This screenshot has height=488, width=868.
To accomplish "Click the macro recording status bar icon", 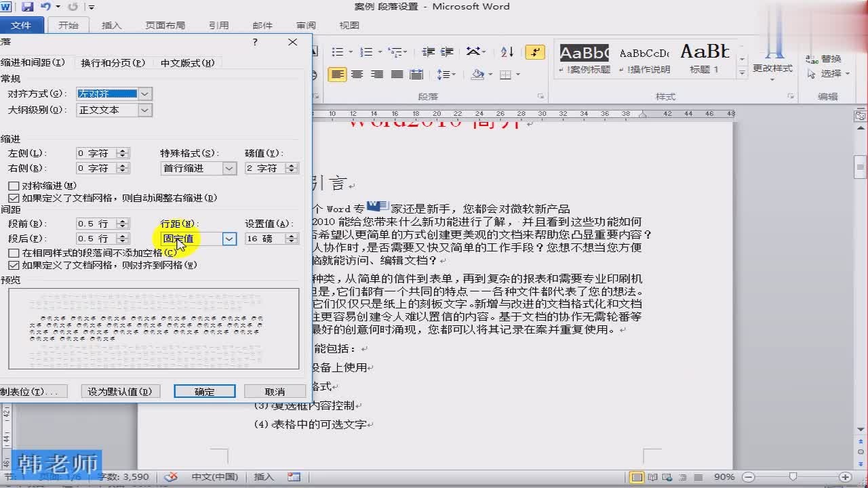I will click(294, 477).
